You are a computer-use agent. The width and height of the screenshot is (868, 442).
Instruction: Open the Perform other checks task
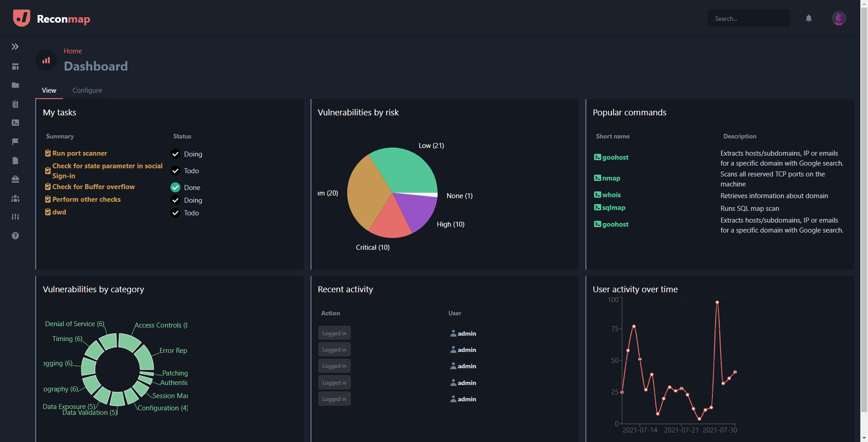[x=86, y=200]
